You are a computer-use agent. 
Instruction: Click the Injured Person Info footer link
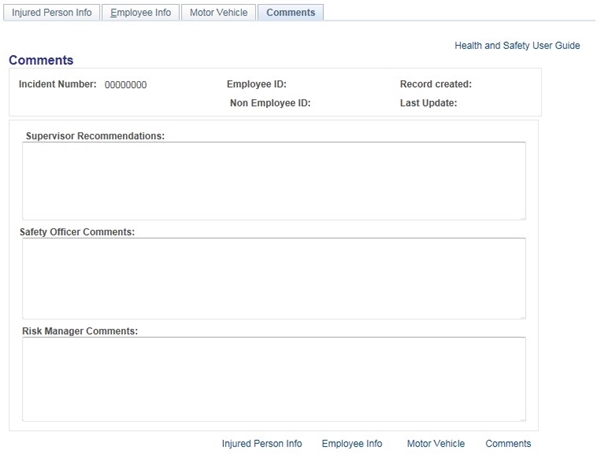pyautogui.click(x=262, y=443)
